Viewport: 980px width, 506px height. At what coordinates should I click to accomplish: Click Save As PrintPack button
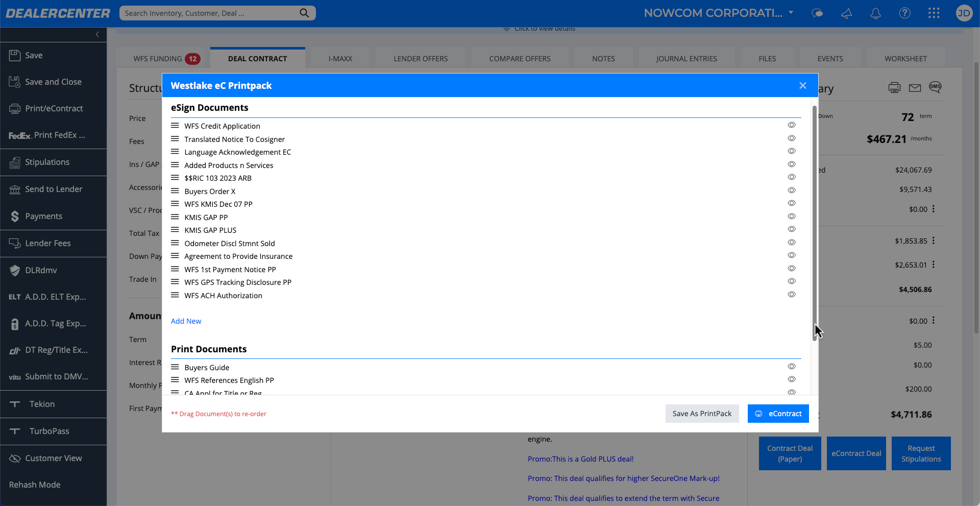(702, 414)
